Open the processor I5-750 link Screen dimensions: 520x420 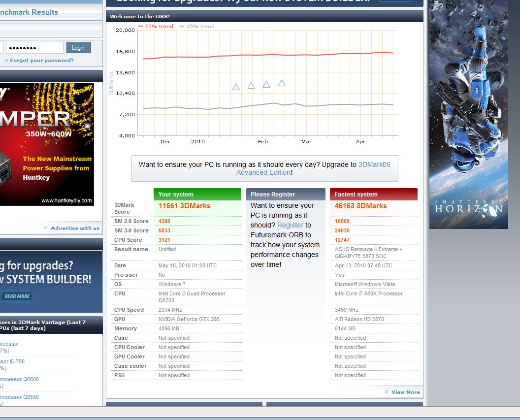click(12, 362)
